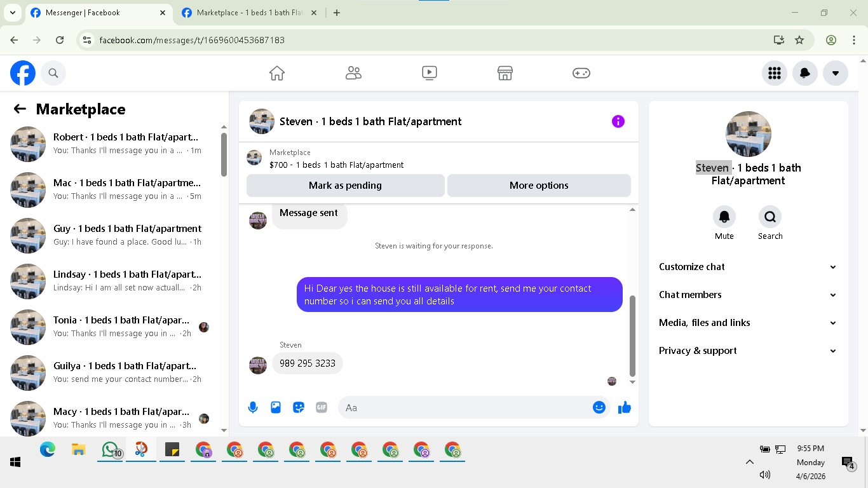This screenshot has height=488, width=868.
Task: Open Facebook search magnifier
Action: coord(53,73)
